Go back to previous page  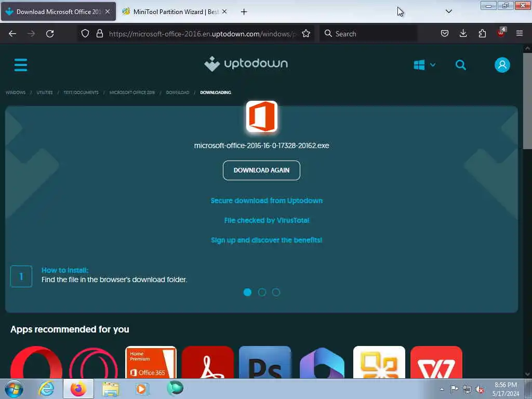point(12,34)
